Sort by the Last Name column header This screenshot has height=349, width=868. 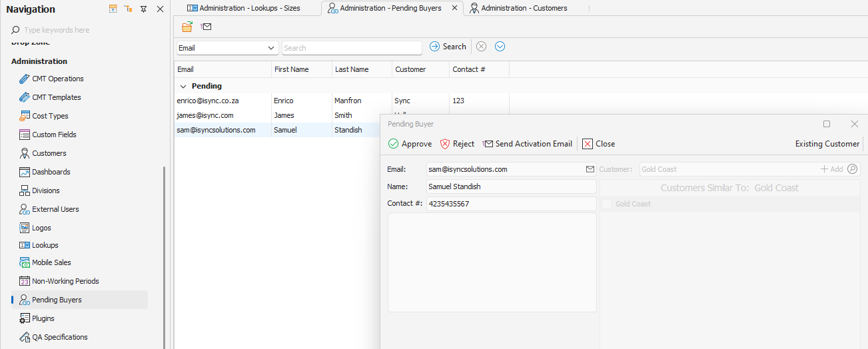click(362, 69)
